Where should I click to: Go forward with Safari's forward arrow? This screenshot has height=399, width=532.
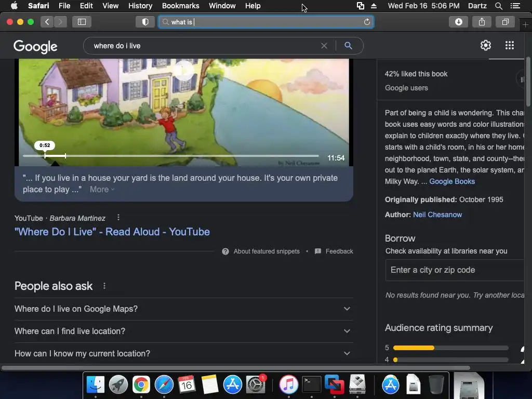[60, 22]
